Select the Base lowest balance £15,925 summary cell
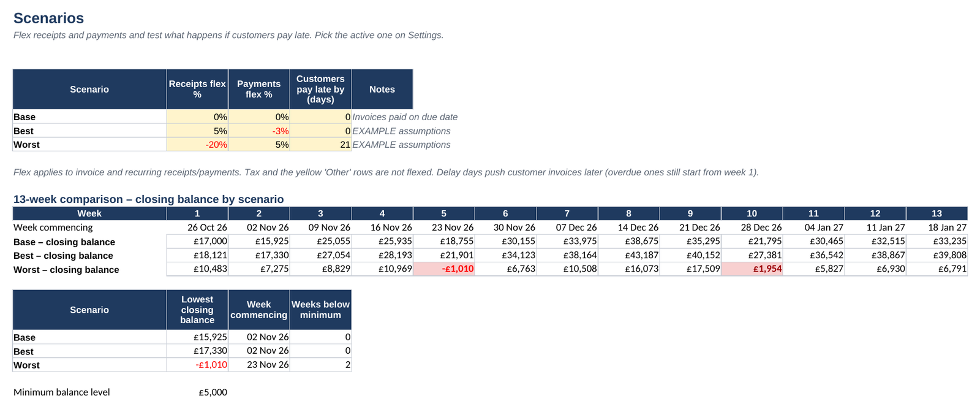 [x=197, y=337]
